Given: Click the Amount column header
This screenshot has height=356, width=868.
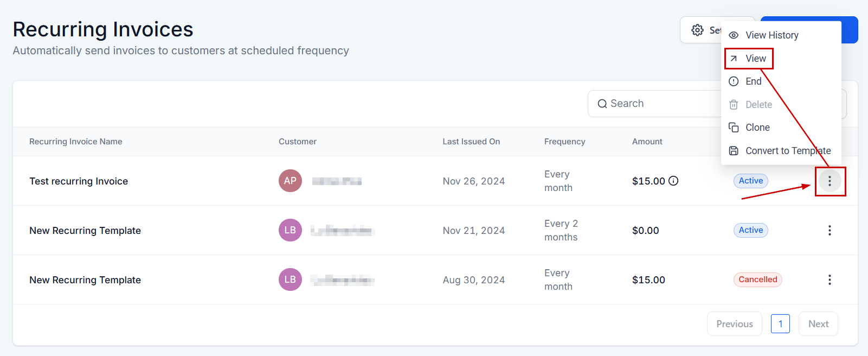Looking at the screenshot, I should (x=647, y=142).
